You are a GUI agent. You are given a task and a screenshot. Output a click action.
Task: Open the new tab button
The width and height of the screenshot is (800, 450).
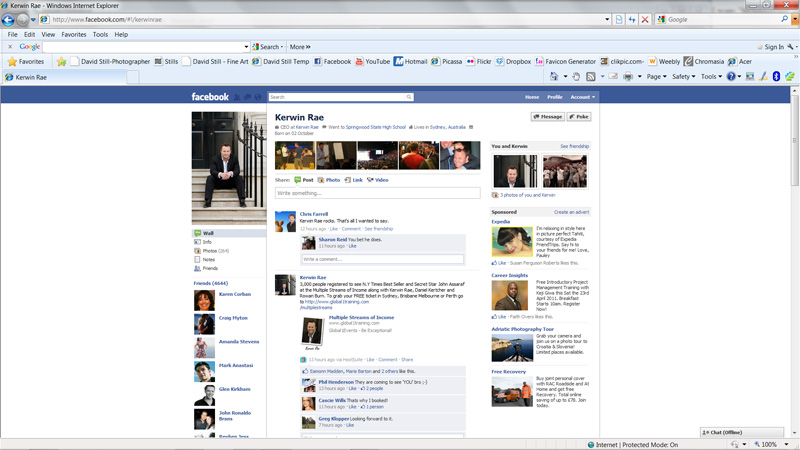coord(133,77)
